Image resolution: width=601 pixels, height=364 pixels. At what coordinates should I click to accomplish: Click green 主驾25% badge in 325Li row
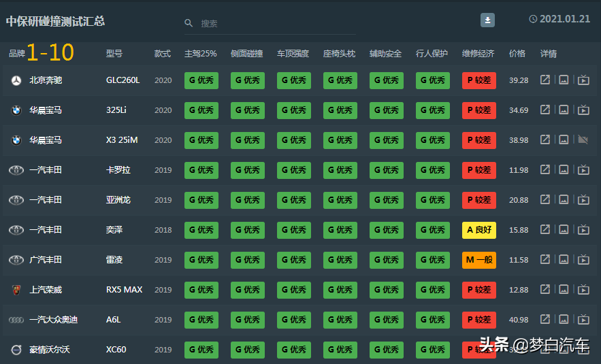pos(201,110)
